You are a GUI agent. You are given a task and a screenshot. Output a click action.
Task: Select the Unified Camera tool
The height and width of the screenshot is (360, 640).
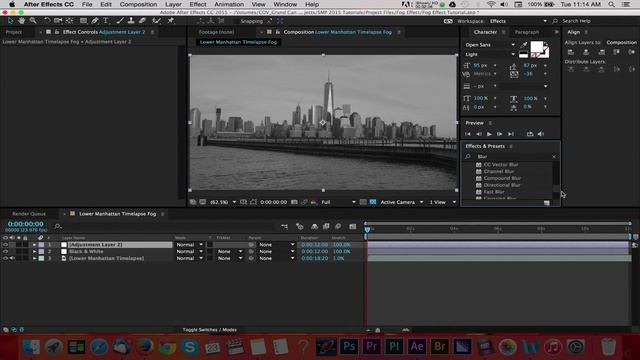coord(58,20)
